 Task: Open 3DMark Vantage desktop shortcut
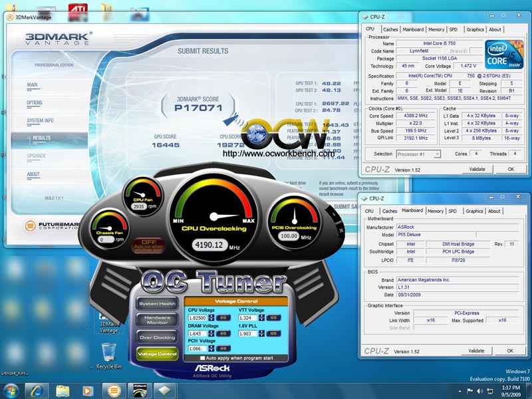(x=108, y=323)
